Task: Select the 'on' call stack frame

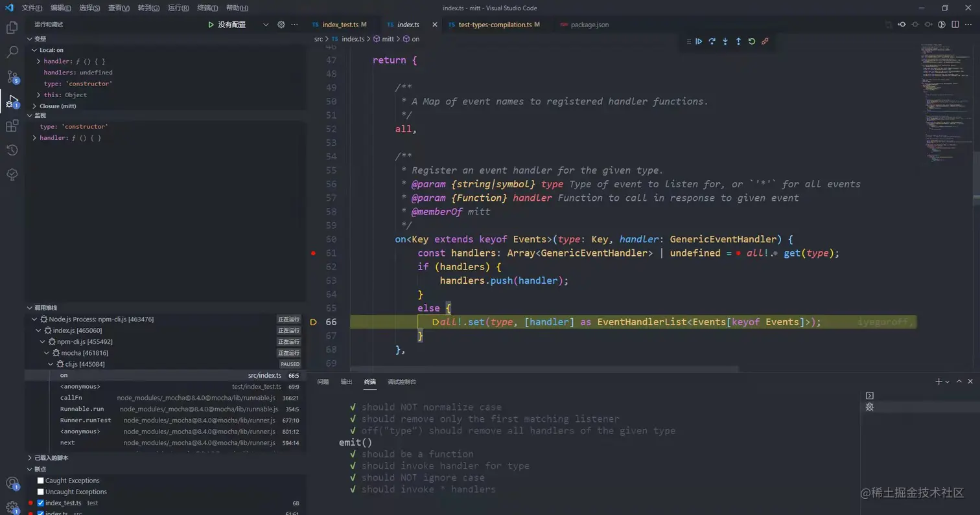Action: pyautogui.click(x=165, y=375)
